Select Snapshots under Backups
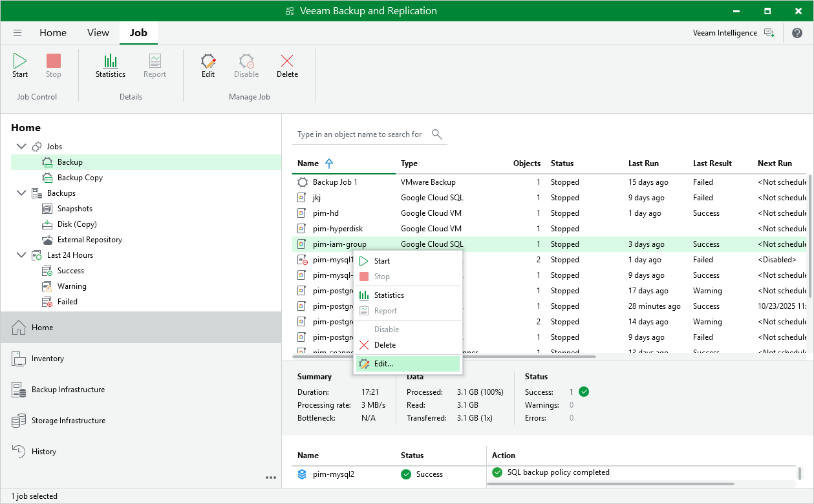814x504 pixels. point(75,209)
